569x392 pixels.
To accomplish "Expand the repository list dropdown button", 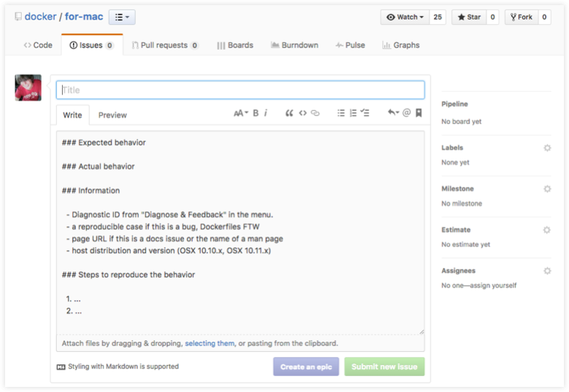I will (122, 17).
